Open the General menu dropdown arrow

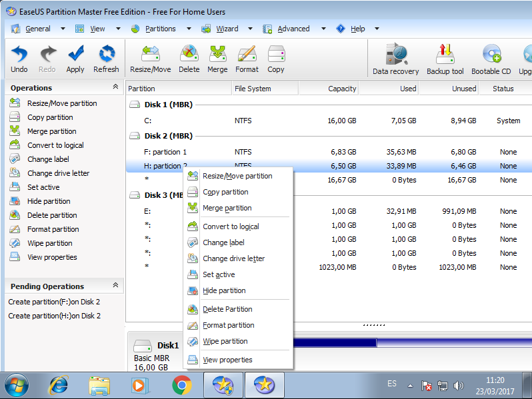(63, 29)
